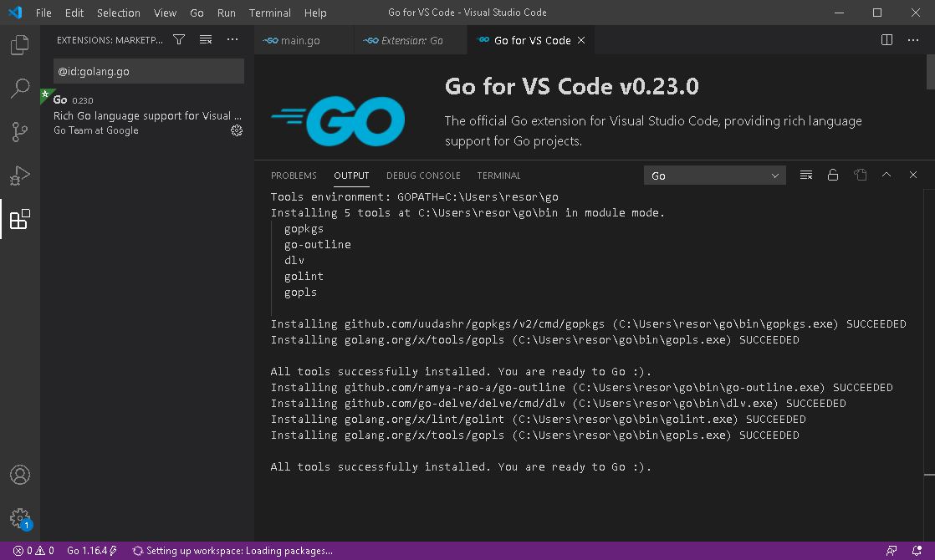The image size is (935, 560).
Task: Open the Selection menu
Action: pos(118,13)
